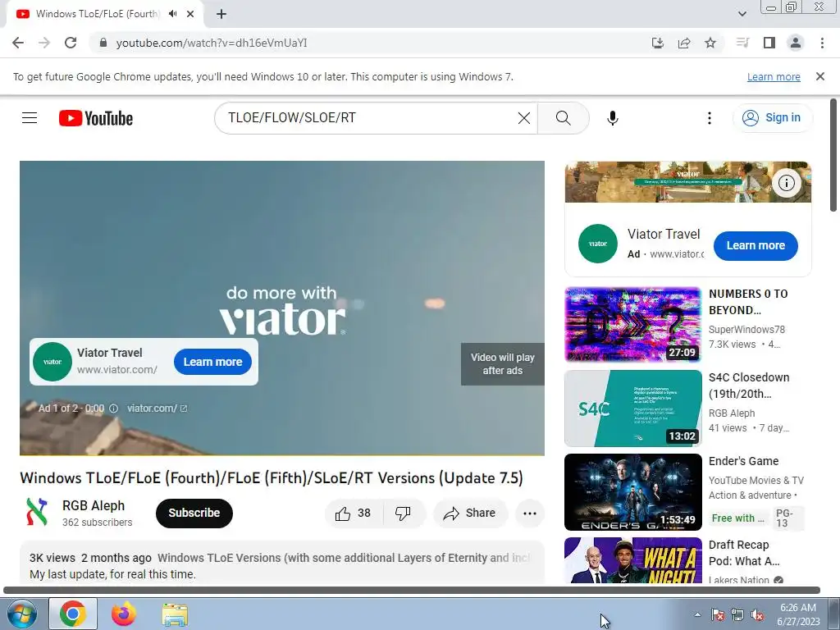Click the vertical page scrollbar
The width and height of the screenshot is (840, 630).
coord(833,155)
